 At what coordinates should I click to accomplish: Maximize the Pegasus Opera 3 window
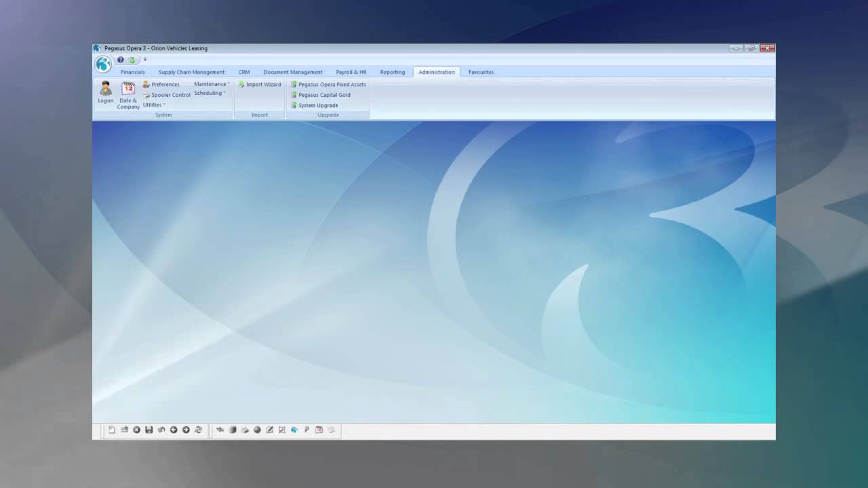751,48
